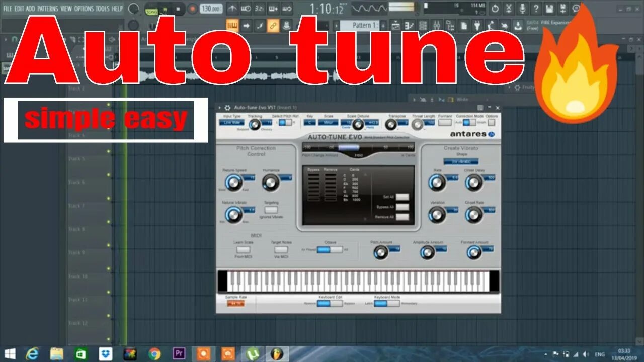The image size is (644, 362).
Task: Open Adobe Premiere from taskbar
Action: (x=179, y=353)
